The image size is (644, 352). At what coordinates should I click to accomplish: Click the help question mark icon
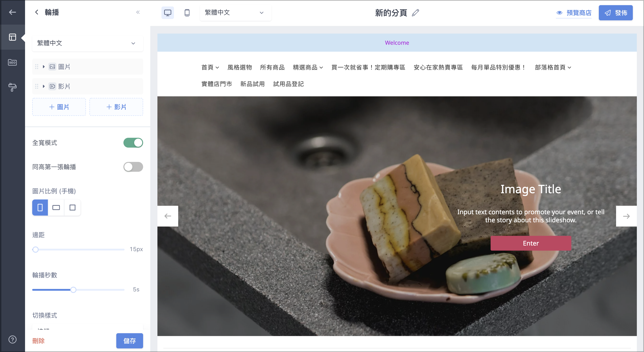[x=12, y=339]
